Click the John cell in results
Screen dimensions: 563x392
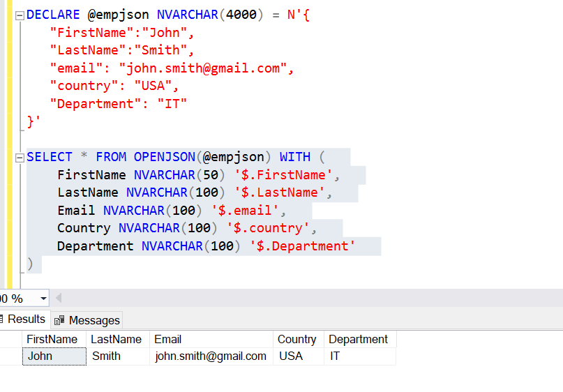click(x=54, y=356)
